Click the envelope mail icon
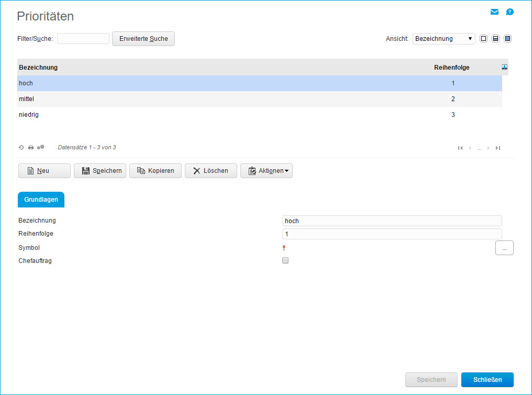This screenshot has height=395, width=532. [x=494, y=12]
